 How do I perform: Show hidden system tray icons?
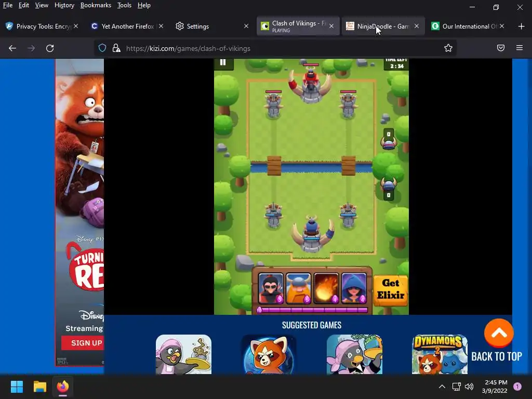[442, 387]
